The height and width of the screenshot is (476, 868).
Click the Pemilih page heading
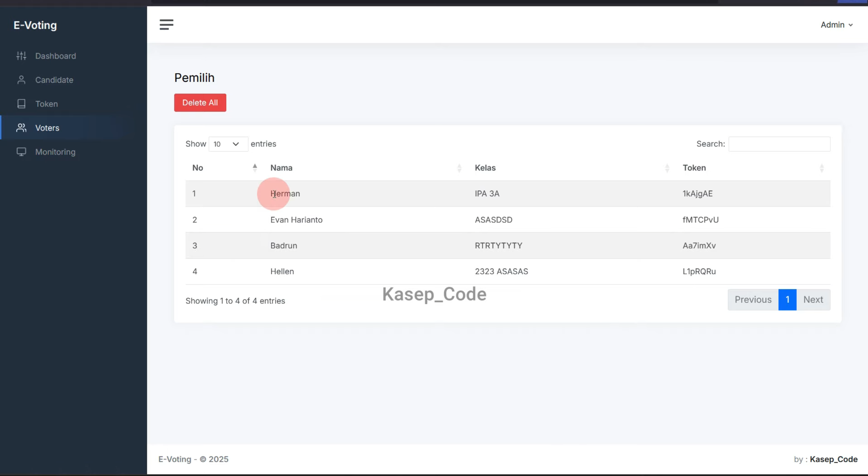(194, 78)
